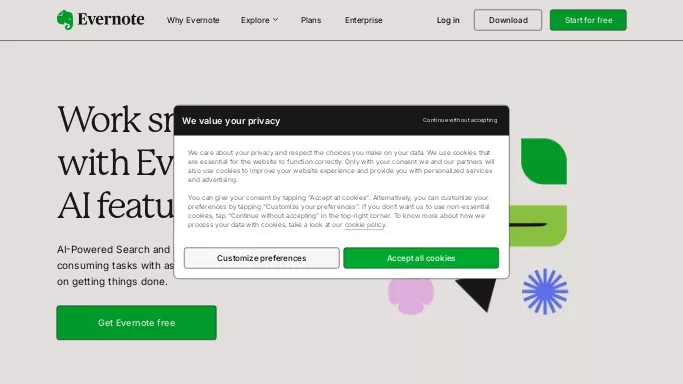Open the Plans page
This screenshot has height=384, width=683.
[311, 20]
